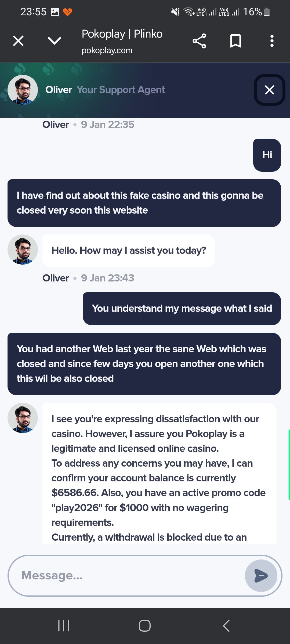The image size is (290, 644).
Task: Tap the "Hello. How may I assist" reply
Action: point(129,251)
